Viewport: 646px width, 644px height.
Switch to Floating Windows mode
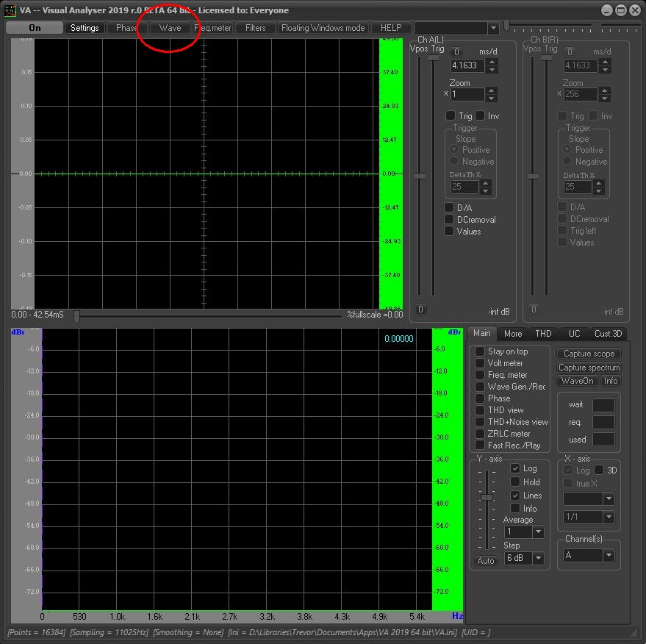pyautogui.click(x=323, y=28)
